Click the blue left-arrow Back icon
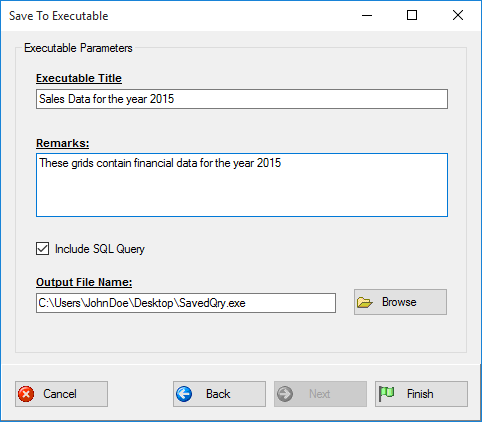The image size is (482, 422). tap(184, 394)
